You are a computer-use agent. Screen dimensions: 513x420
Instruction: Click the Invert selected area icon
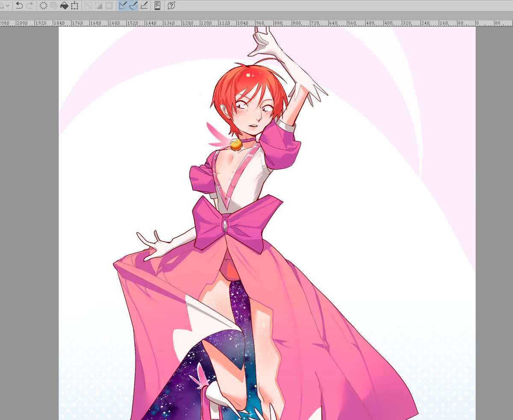99,6
